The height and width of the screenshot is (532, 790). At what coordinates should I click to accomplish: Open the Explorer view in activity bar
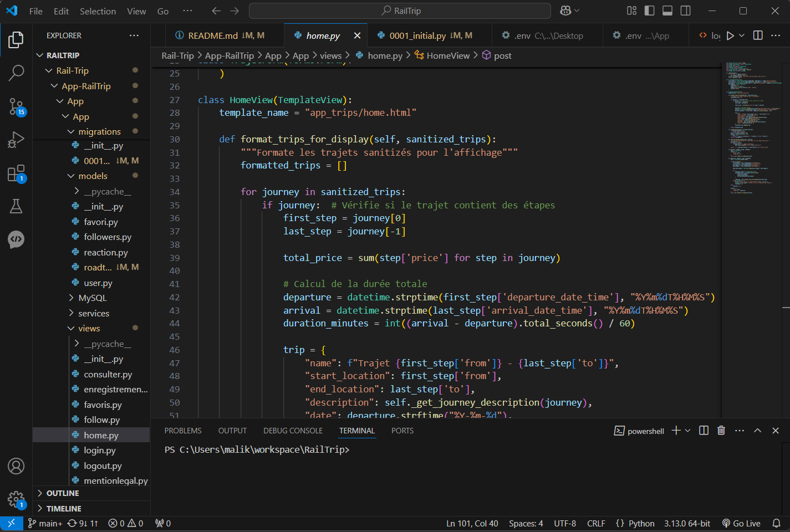(16, 40)
